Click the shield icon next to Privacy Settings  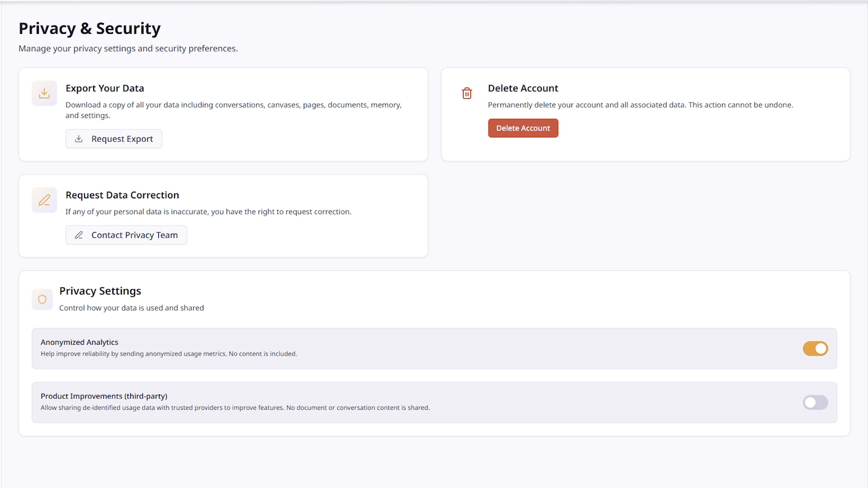42,299
